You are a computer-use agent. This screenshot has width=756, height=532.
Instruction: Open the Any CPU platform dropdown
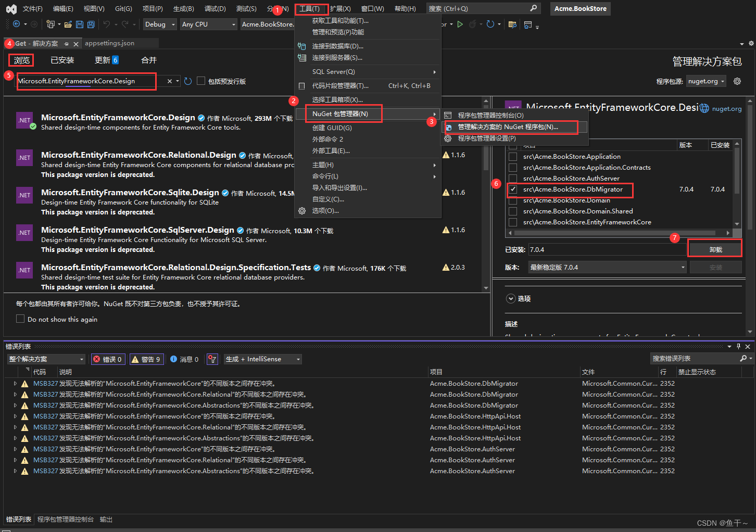[x=209, y=24]
